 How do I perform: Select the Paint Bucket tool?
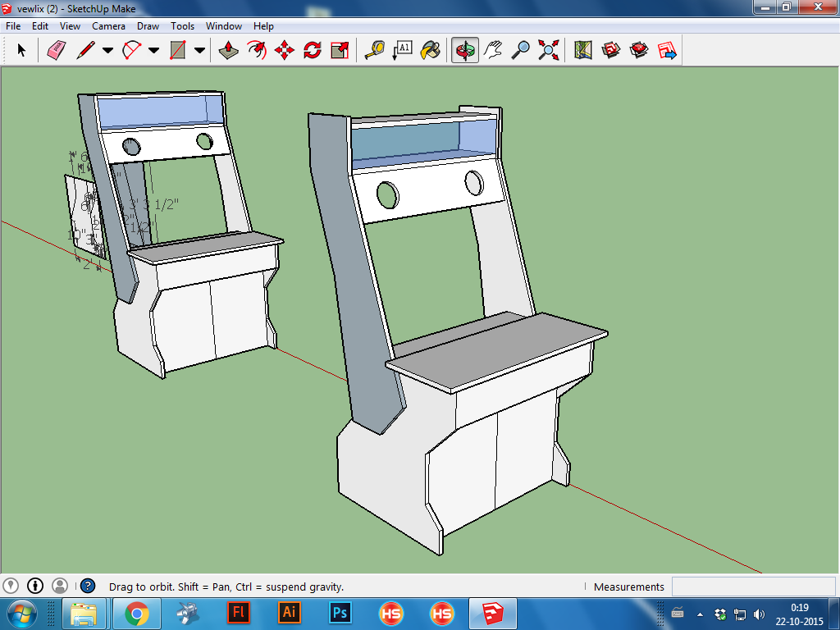(x=430, y=51)
